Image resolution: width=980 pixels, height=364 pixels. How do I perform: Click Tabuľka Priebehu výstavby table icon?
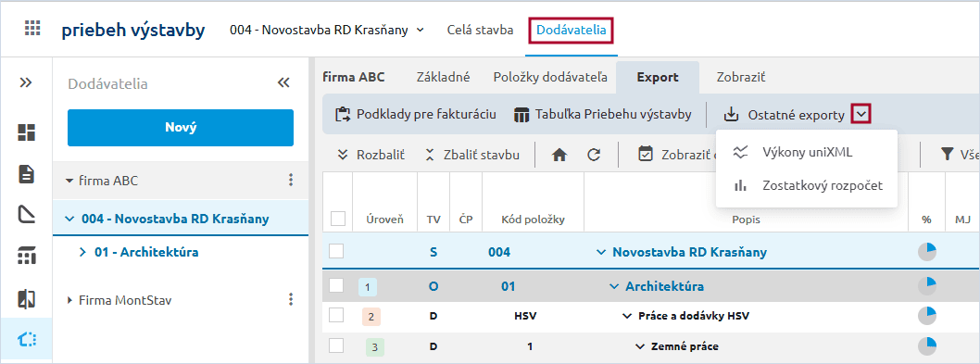pos(521,115)
